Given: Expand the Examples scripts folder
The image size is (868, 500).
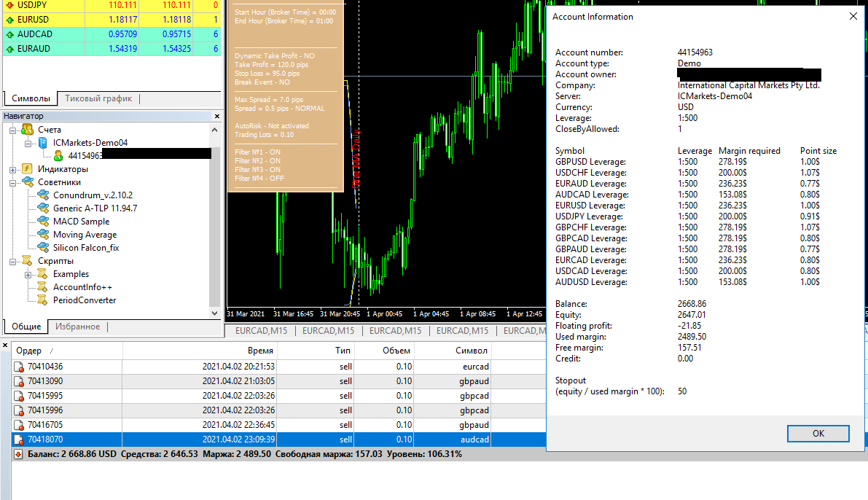Looking at the screenshot, I should click(x=28, y=275).
